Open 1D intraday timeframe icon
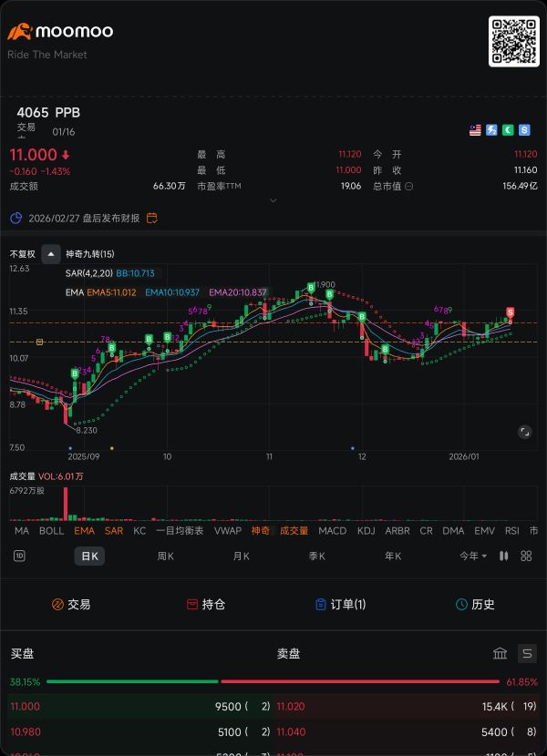The image size is (547, 756). pyautogui.click(x=19, y=556)
